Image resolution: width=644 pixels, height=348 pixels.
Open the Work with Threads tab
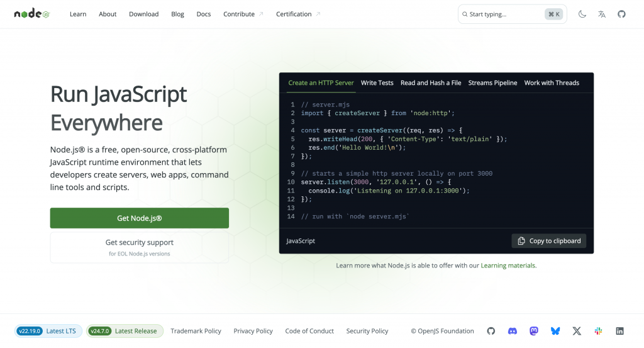552,82
